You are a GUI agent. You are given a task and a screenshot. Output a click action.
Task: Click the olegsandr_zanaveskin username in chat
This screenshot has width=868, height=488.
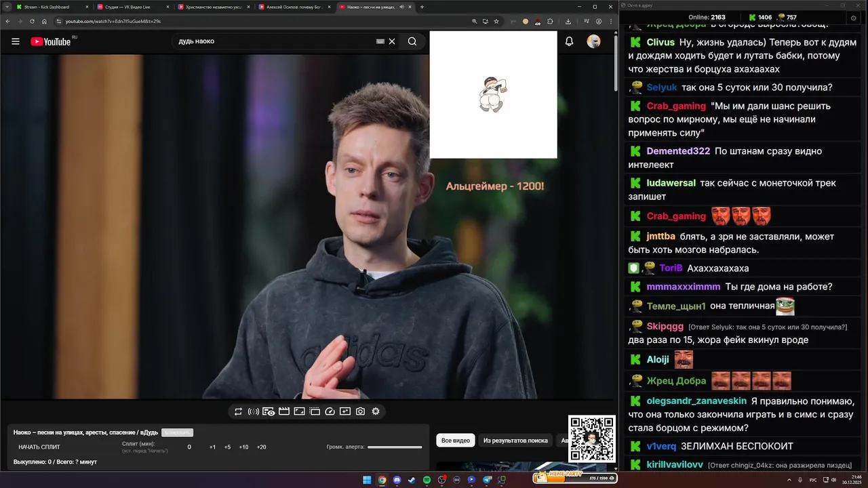pyautogui.click(x=696, y=401)
